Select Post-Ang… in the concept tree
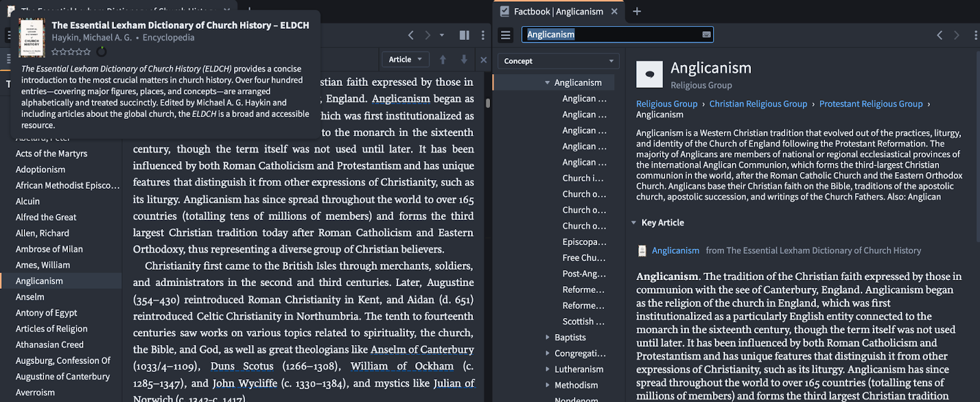This screenshot has width=980, height=402. click(584, 273)
